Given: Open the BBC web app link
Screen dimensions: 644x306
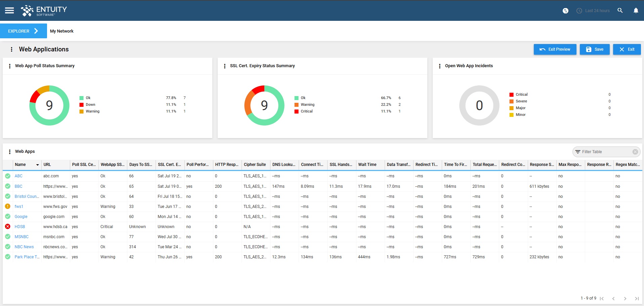Looking at the screenshot, I should [x=18, y=186].
